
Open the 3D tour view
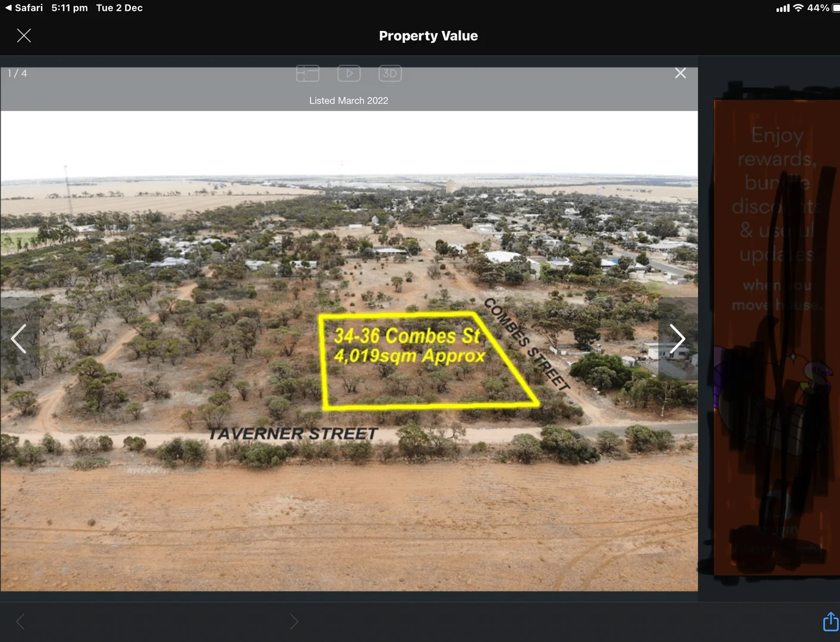(x=390, y=73)
